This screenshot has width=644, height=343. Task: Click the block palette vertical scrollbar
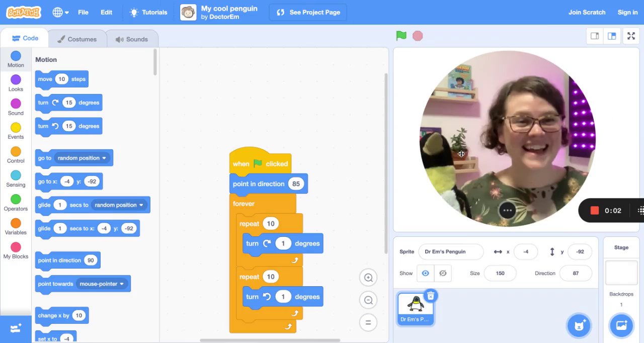(155, 62)
